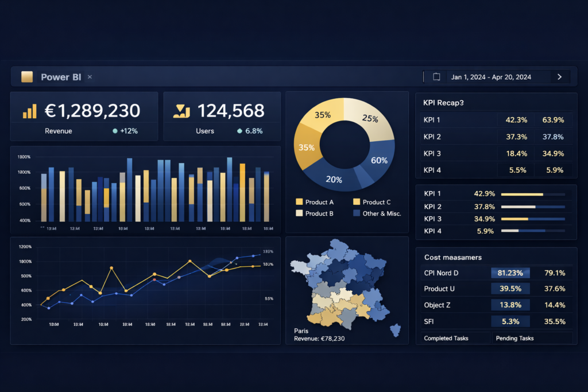Click the date range Jan 1, 2024 - Apr 20, 2024

(491, 77)
